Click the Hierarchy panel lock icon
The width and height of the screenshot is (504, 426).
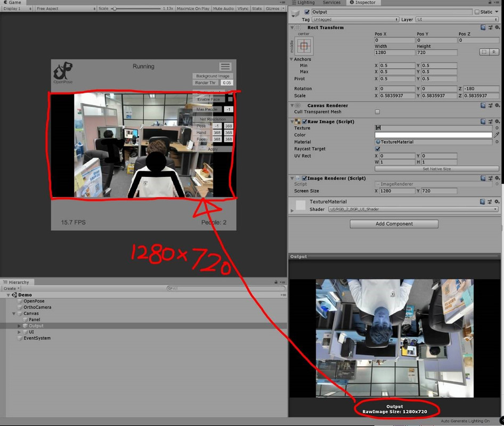[x=276, y=282]
